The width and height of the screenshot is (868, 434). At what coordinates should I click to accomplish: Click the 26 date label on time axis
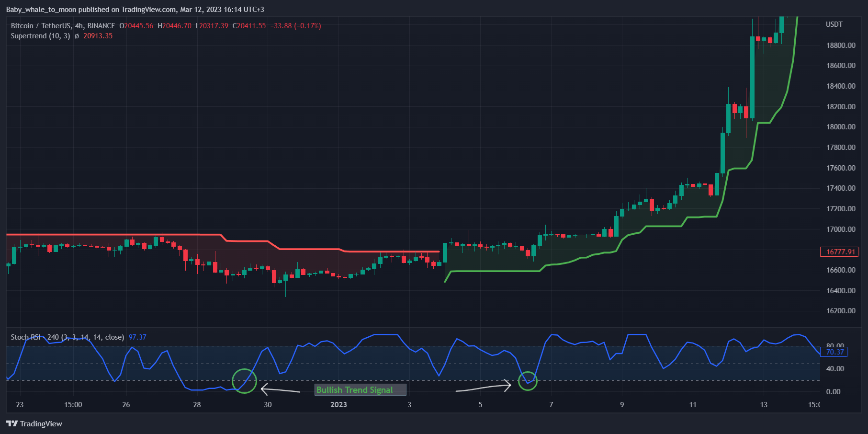tap(126, 405)
